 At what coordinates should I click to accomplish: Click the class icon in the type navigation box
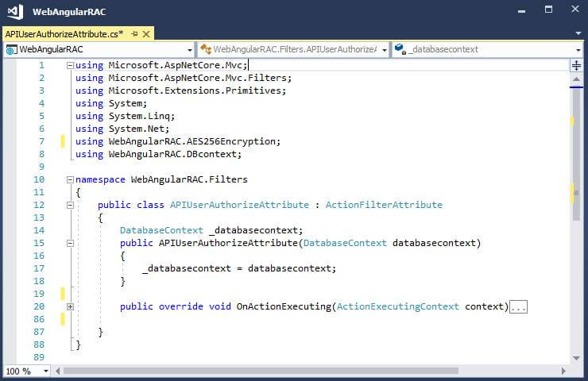[206, 49]
